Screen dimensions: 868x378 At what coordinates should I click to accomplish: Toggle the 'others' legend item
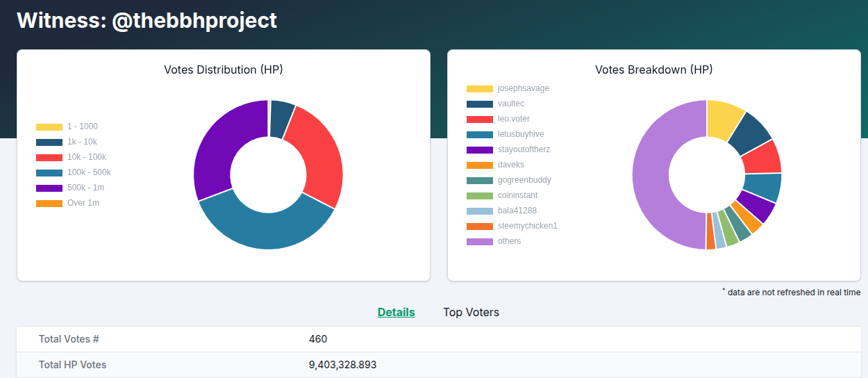[x=508, y=241]
